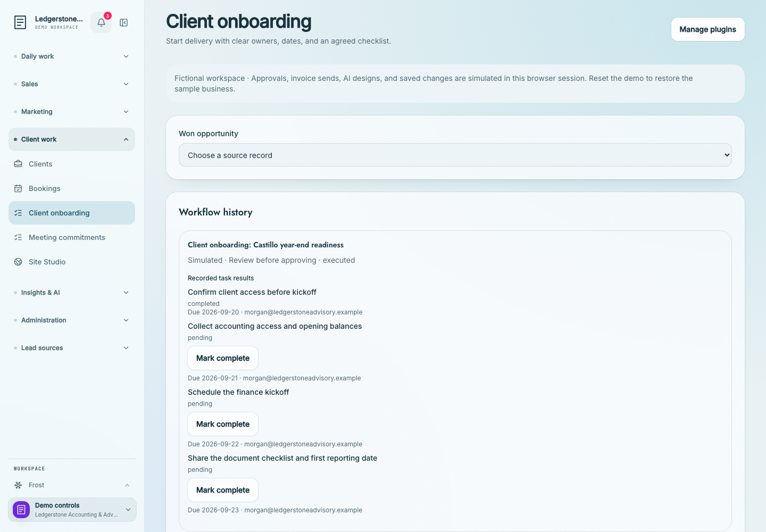Mark complete Schedule the finance kickoff
Image resolution: width=766 pixels, height=532 pixels.
pos(223,424)
